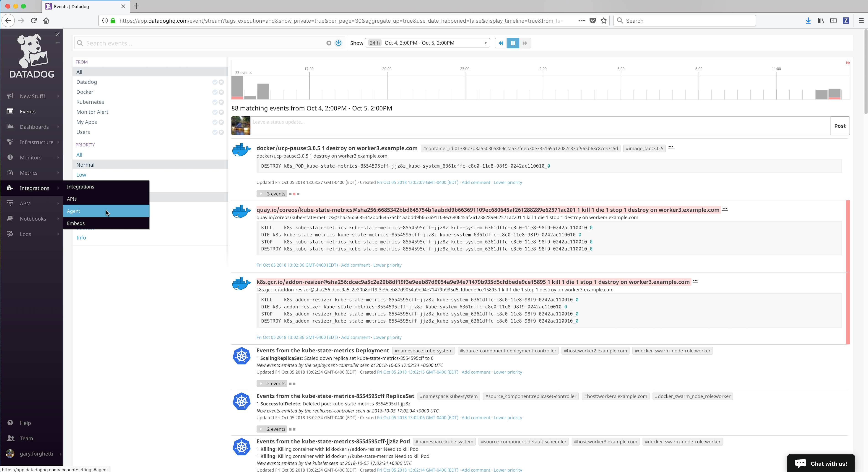Click the Datadog dog logo

point(32,56)
